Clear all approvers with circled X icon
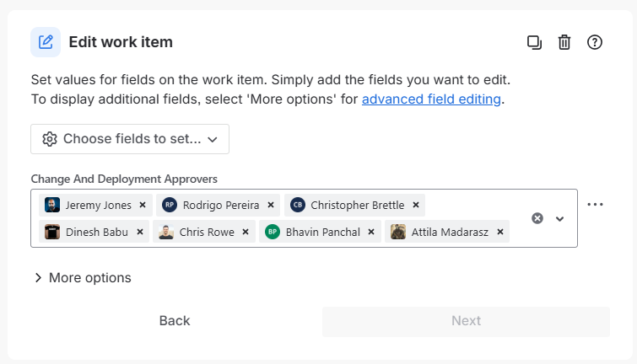 (x=537, y=218)
